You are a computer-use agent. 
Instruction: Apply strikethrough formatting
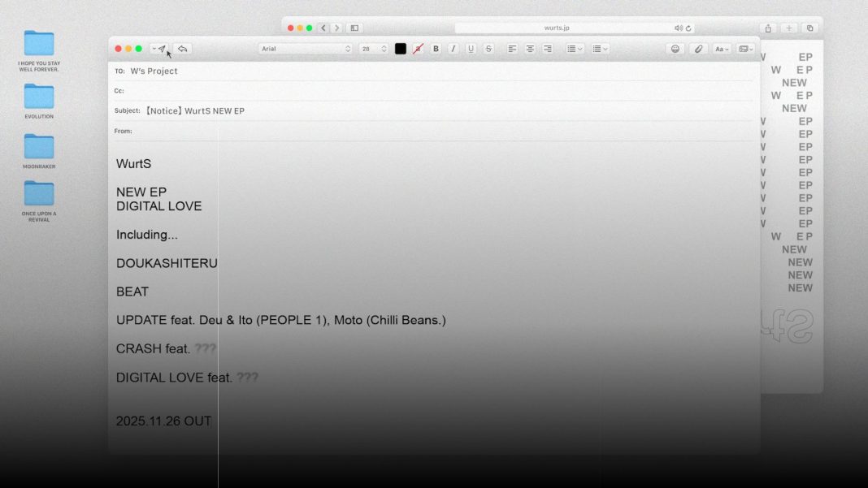pyautogui.click(x=488, y=49)
